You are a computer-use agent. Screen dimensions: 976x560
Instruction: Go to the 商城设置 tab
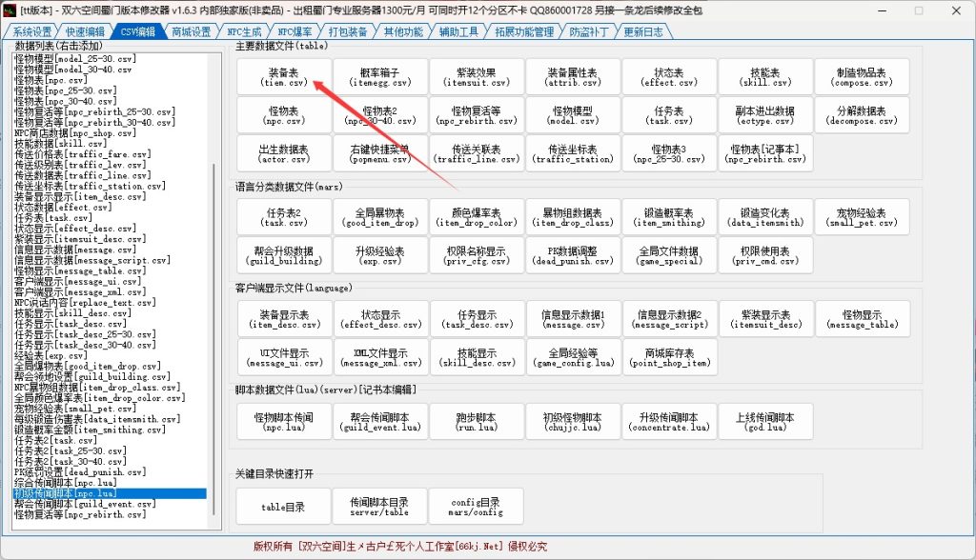point(191,31)
